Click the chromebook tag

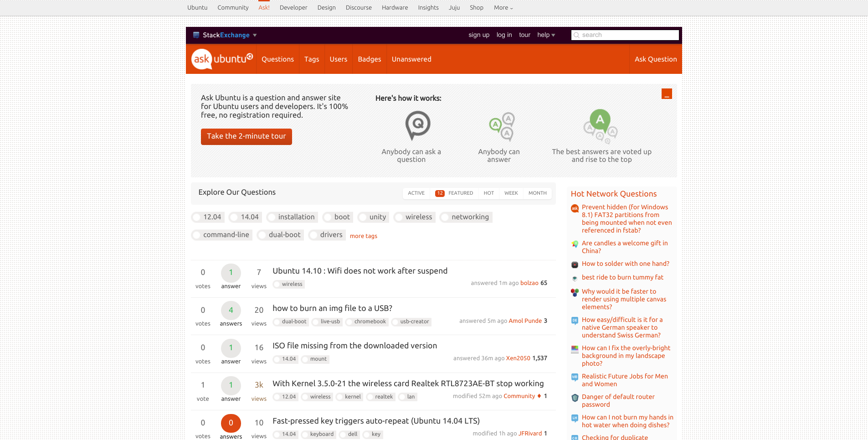366,322
